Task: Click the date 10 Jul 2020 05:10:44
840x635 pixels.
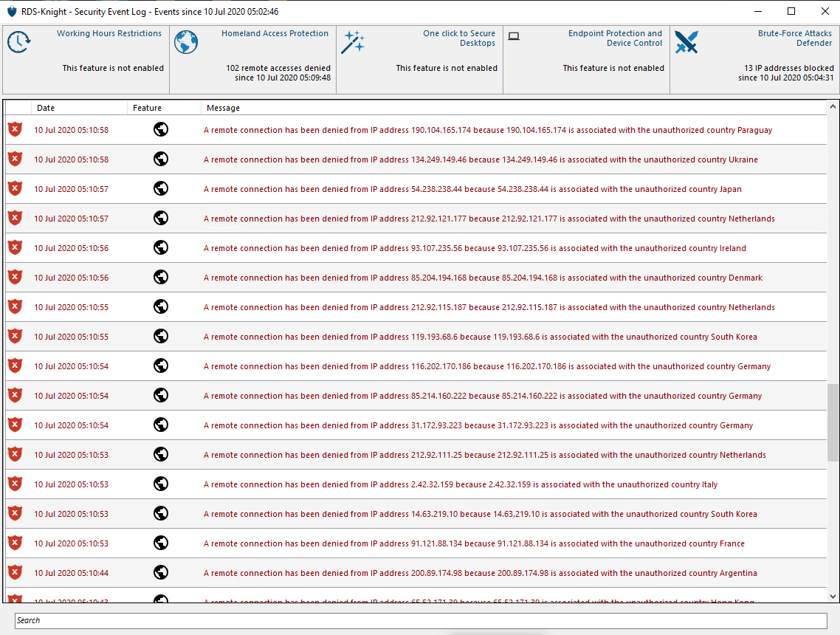Action: [x=72, y=573]
